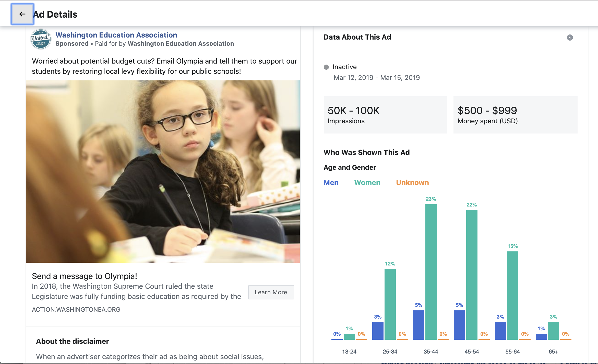The width and height of the screenshot is (598, 364).
Task: Toggle the Unknown legend label
Action: click(x=412, y=183)
